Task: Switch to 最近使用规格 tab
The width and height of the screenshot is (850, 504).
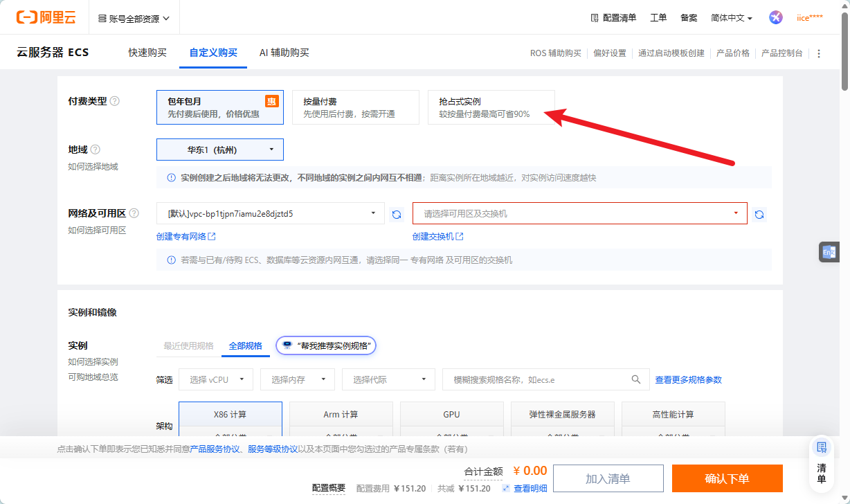Action: click(188, 345)
